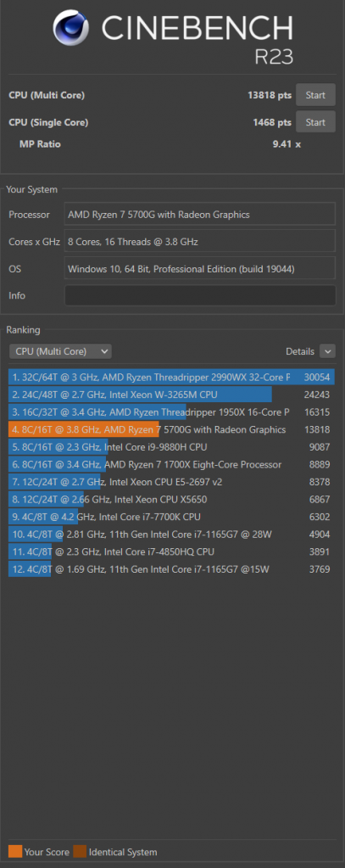Click the Cinebench sphere logo icon
Viewport: 345px width, 868px height.
[x=70, y=28]
